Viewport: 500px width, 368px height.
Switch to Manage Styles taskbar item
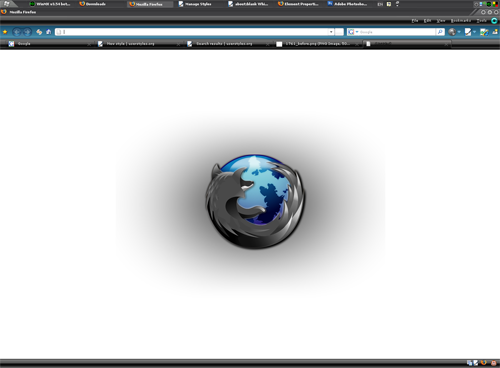pyautogui.click(x=199, y=4)
